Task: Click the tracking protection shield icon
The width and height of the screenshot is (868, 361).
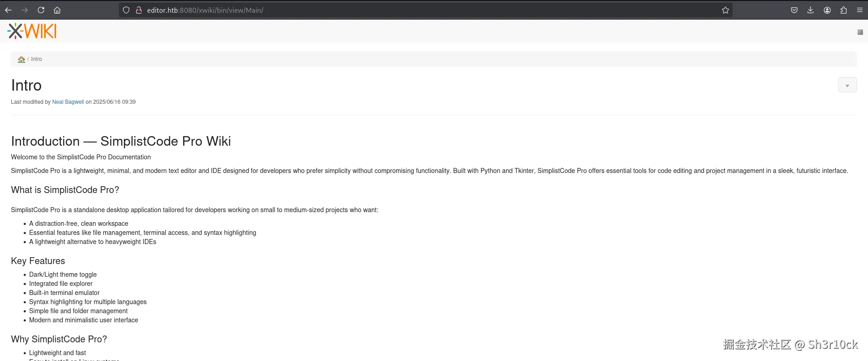Action: click(126, 10)
